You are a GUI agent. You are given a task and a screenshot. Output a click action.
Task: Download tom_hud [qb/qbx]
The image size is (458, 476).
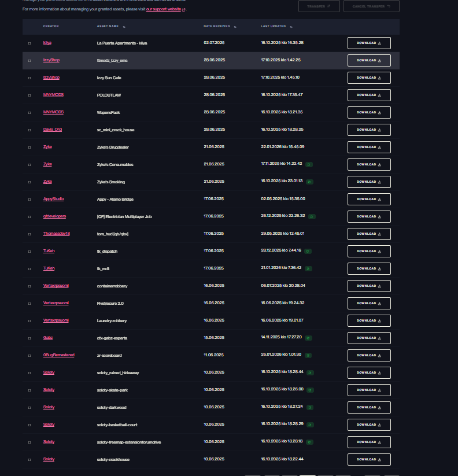coord(369,234)
